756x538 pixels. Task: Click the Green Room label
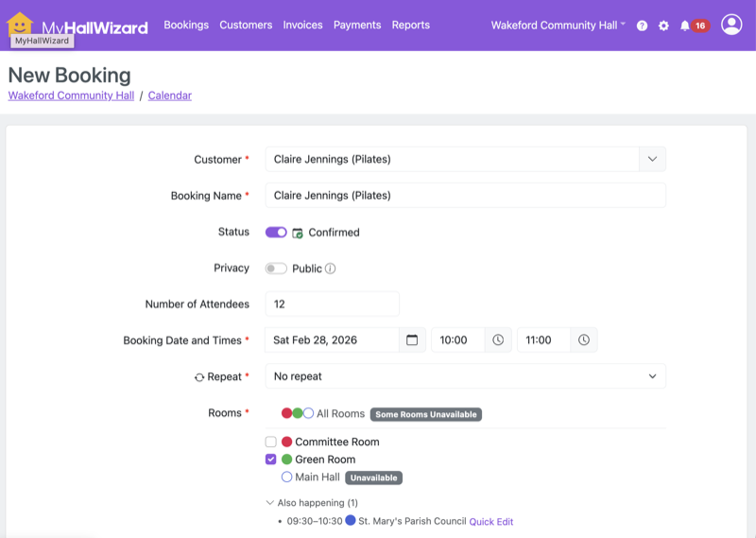pyautogui.click(x=325, y=460)
